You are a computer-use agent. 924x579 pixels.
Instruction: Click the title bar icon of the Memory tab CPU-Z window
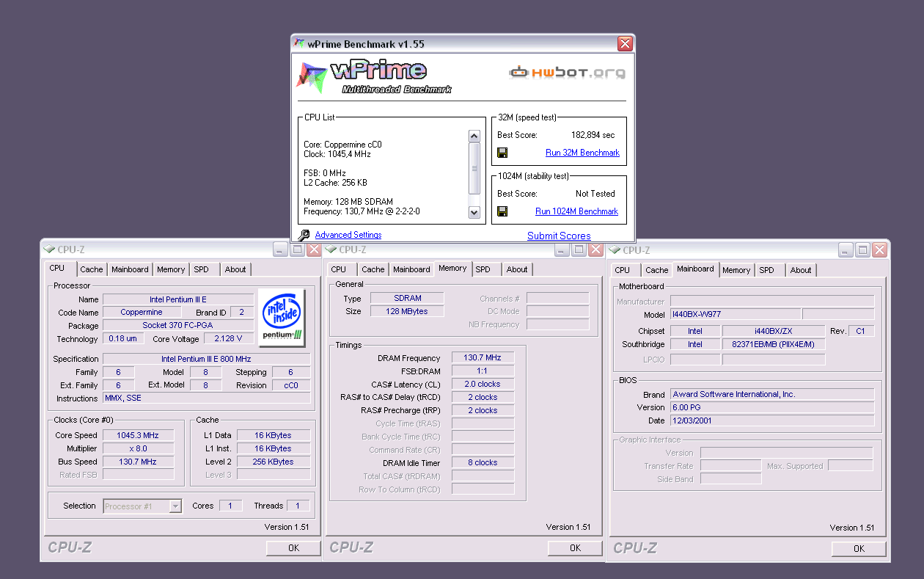pyautogui.click(x=331, y=250)
